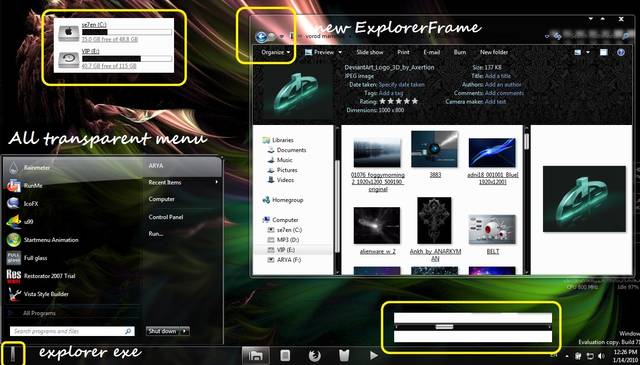Image resolution: width=640 pixels, height=365 pixels.
Task: Click the Search programs and files field
Action: pyautogui.click(x=72, y=331)
